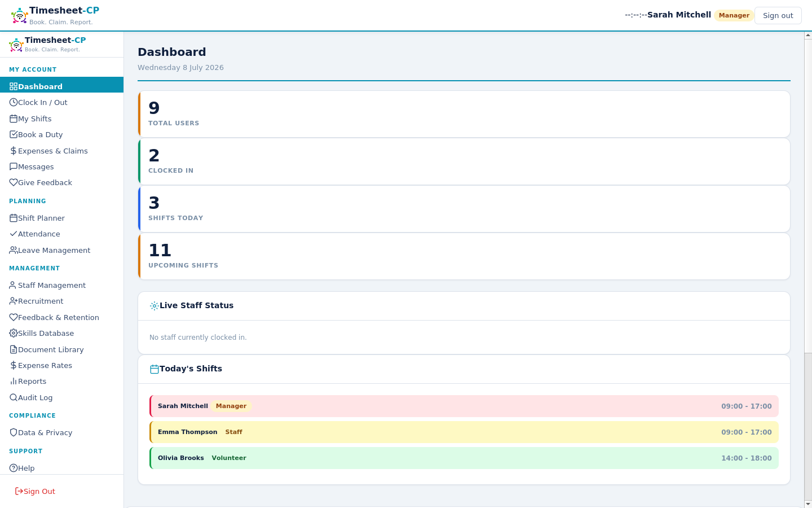
Task: Click the Reports bar chart icon
Action: (x=14, y=381)
